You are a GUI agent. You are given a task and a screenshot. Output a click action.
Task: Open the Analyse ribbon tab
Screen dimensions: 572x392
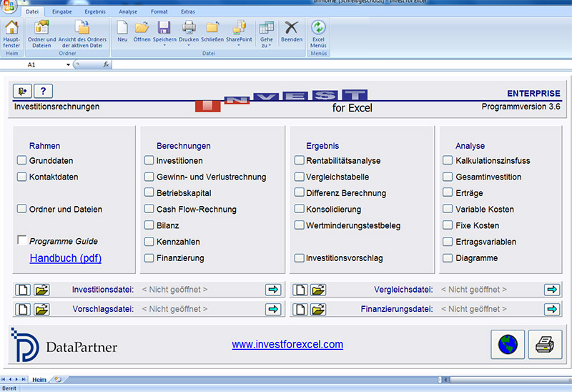(127, 12)
